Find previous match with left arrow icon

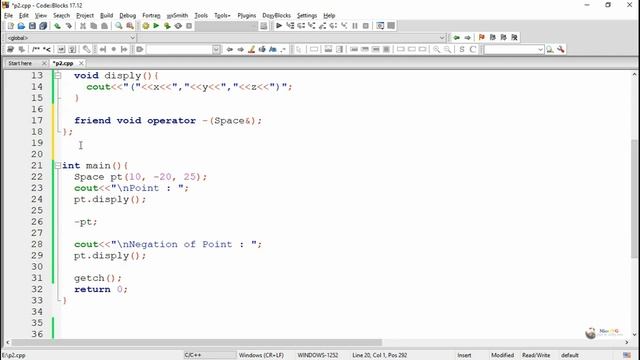click(x=230, y=49)
